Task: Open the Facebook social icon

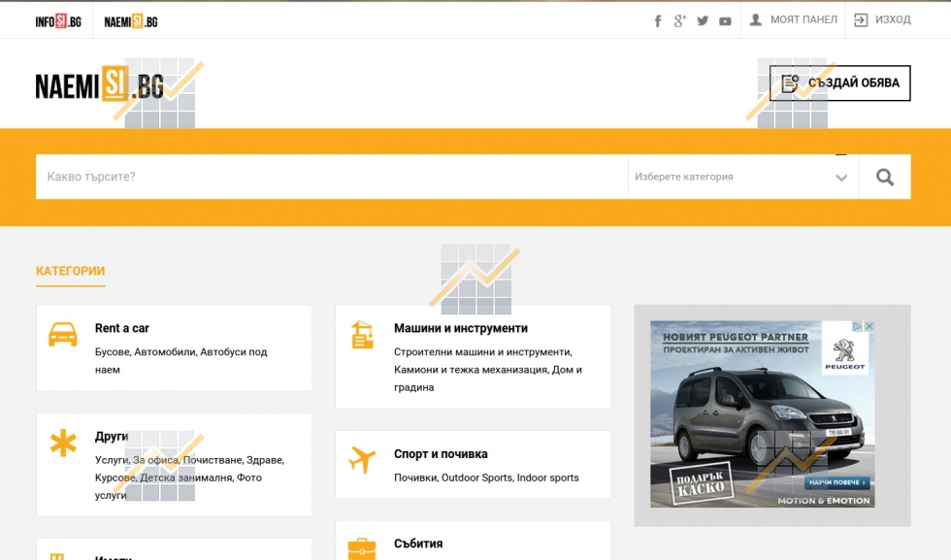Action: tap(658, 21)
